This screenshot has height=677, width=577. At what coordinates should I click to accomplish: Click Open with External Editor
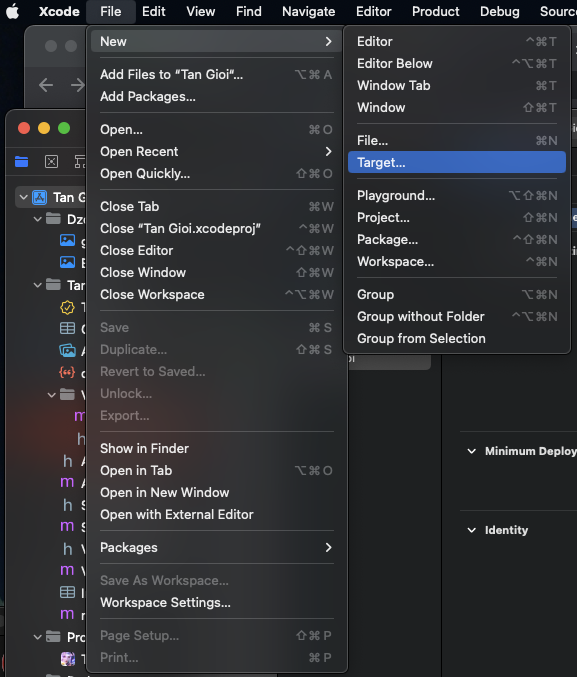point(216,515)
